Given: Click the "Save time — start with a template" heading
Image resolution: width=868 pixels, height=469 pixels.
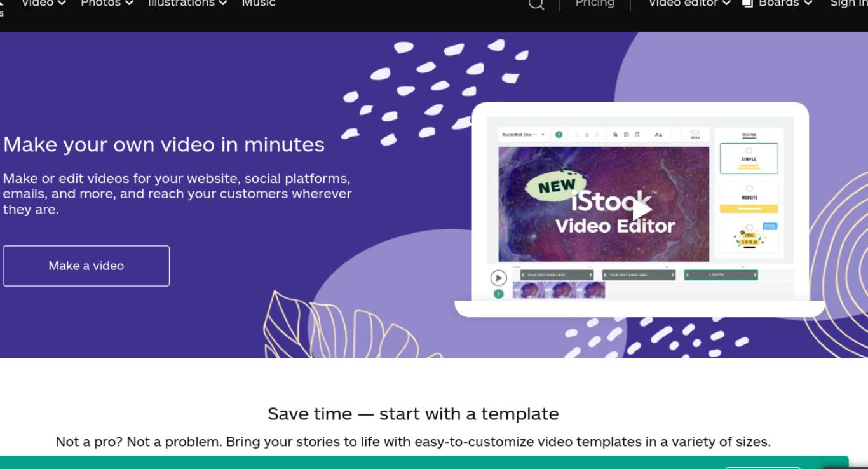Looking at the screenshot, I should coord(413,414).
